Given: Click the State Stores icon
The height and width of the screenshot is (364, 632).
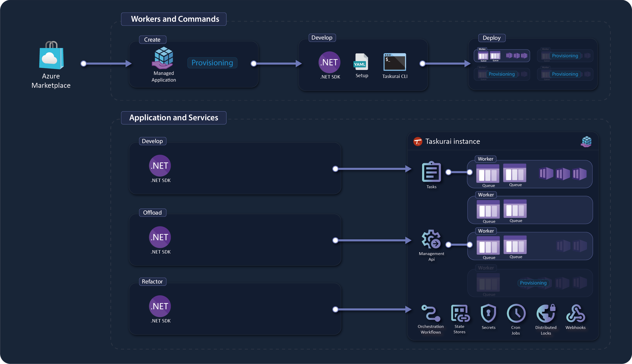Looking at the screenshot, I should click(x=460, y=313).
